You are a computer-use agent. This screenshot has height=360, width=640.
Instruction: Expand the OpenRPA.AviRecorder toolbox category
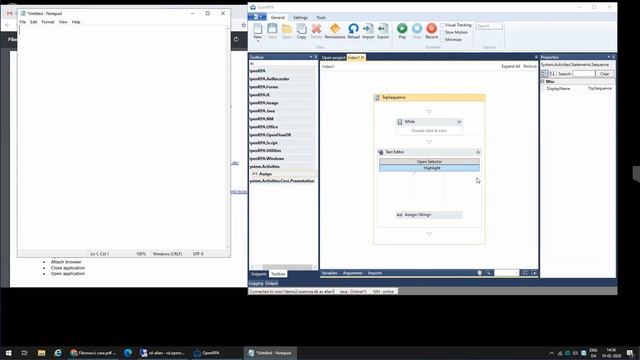tap(282, 79)
